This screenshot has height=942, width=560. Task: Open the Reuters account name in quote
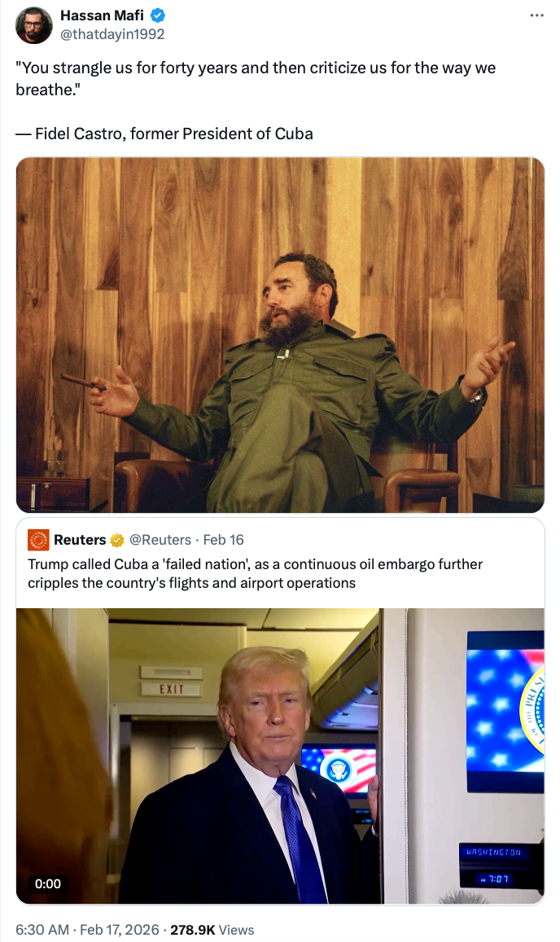[80, 540]
